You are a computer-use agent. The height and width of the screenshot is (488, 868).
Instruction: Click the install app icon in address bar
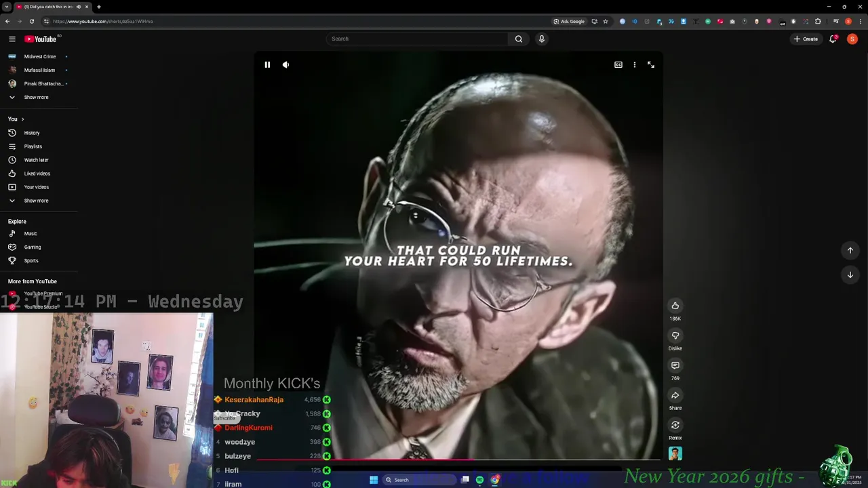pyautogui.click(x=595, y=21)
